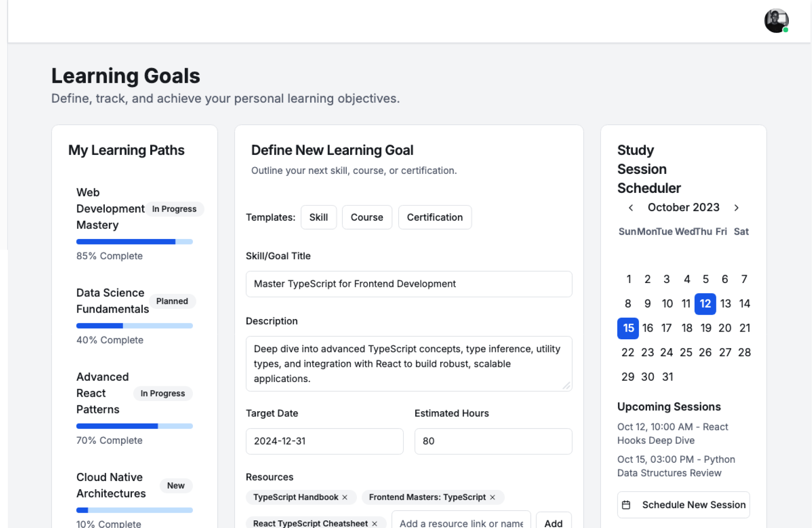Click the add resource link input
Image resolution: width=812 pixels, height=528 pixels.
461,523
